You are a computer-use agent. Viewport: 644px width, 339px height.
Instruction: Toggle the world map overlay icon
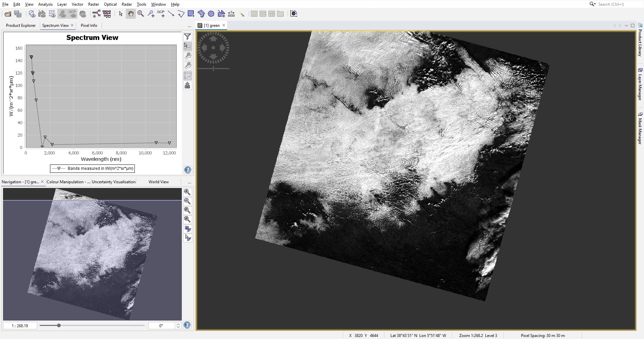[x=83, y=14]
